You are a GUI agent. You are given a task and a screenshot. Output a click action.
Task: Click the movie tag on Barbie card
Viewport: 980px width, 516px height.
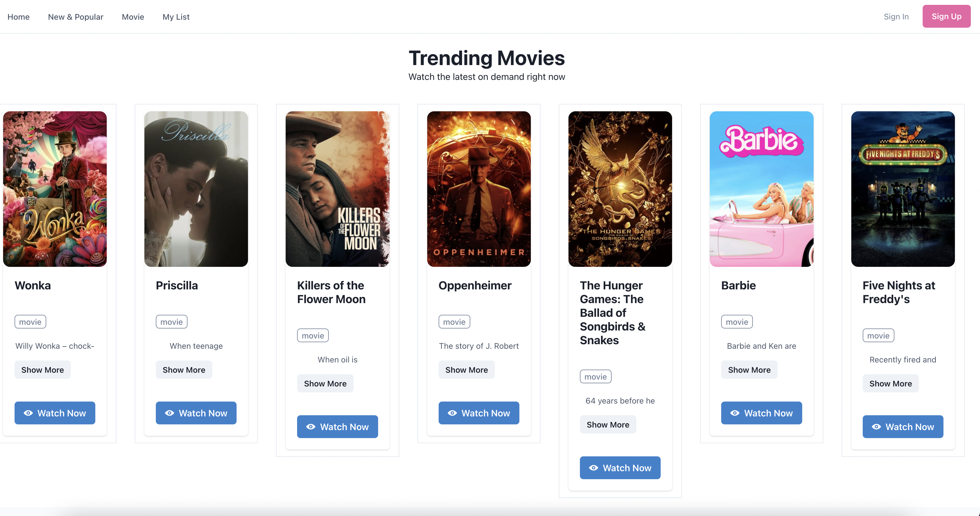[737, 322]
